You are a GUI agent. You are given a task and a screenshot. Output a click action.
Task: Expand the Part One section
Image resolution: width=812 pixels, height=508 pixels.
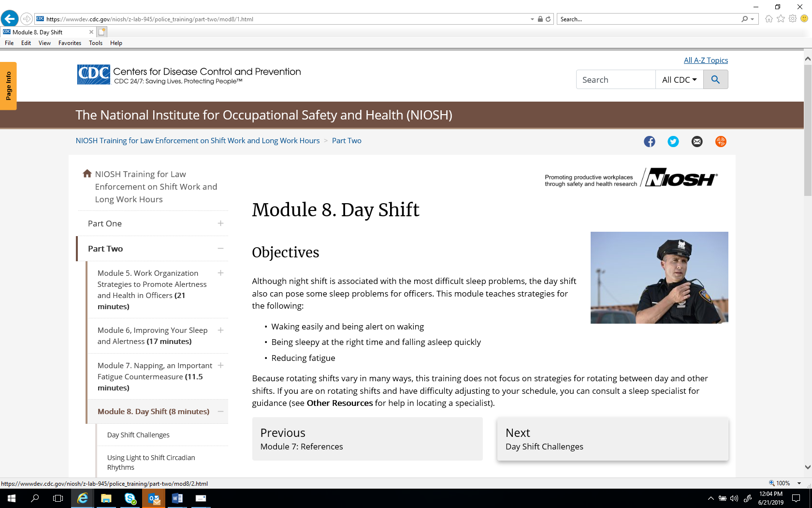click(x=220, y=224)
